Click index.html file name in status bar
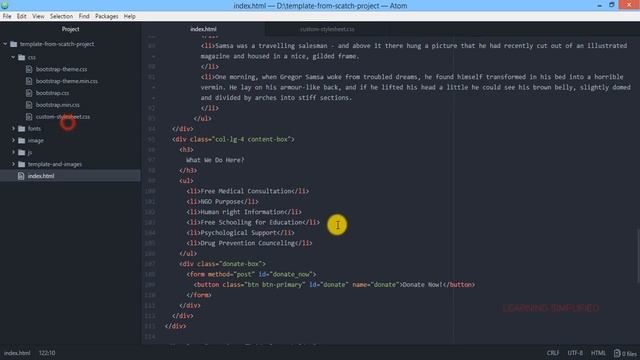The image size is (640, 360). (17, 353)
